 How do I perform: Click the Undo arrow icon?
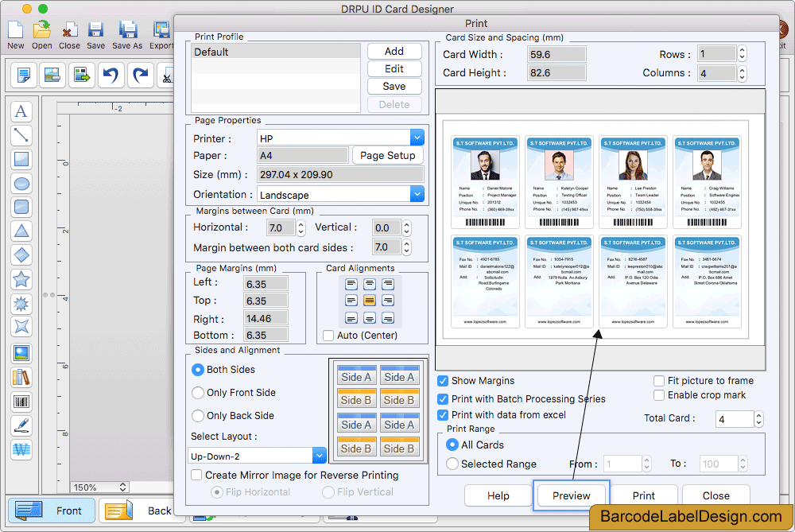coord(111,75)
